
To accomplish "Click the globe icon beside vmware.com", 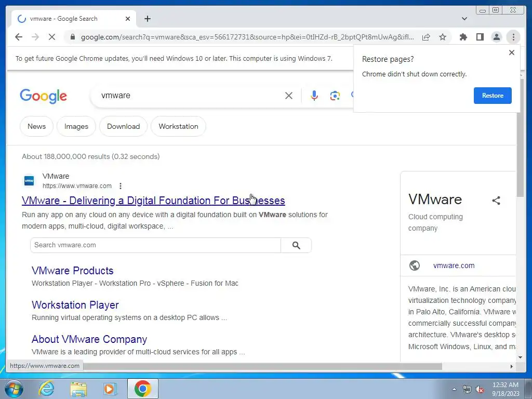I will pyautogui.click(x=414, y=265).
